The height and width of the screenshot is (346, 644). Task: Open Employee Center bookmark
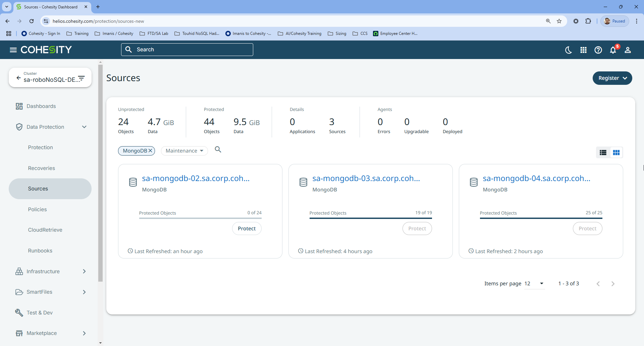pos(395,34)
